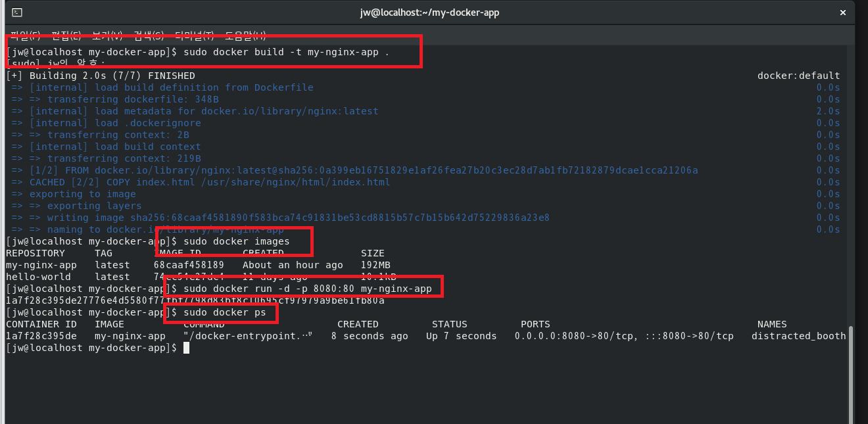This screenshot has width=868, height=424.
Task: Open the 편집(E) menu
Action: [66, 35]
